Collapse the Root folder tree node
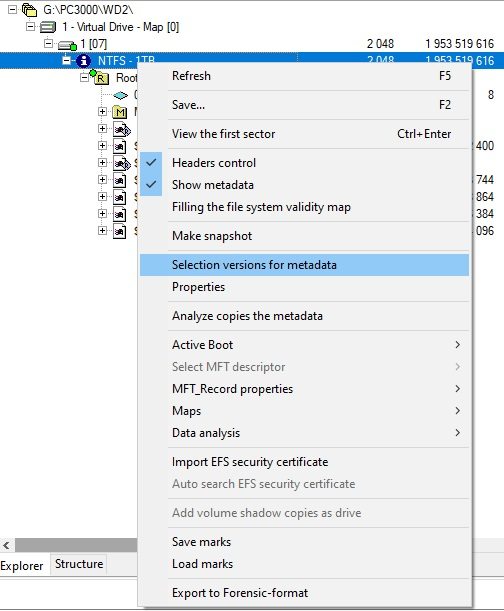Screen dimensions: 504x611 click(x=84, y=78)
